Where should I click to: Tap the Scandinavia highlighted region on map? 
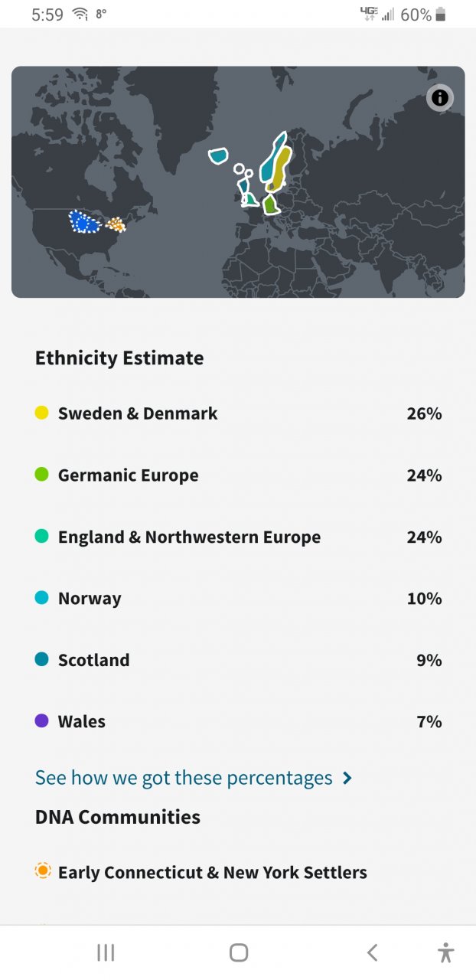pyautogui.click(x=276, y=162)
